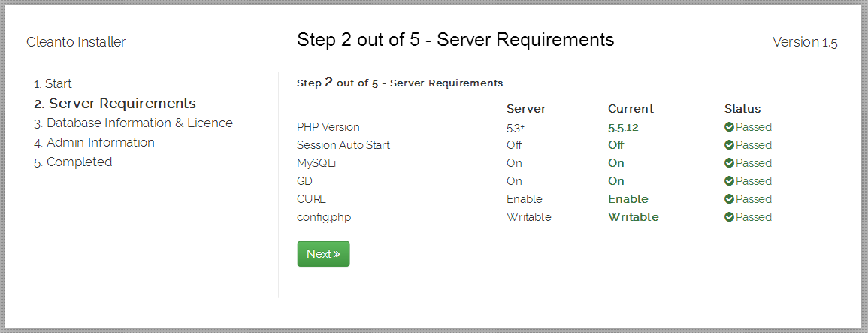
Task: Click the Session Auto Start passed check icon
Action: pos(729,145)
